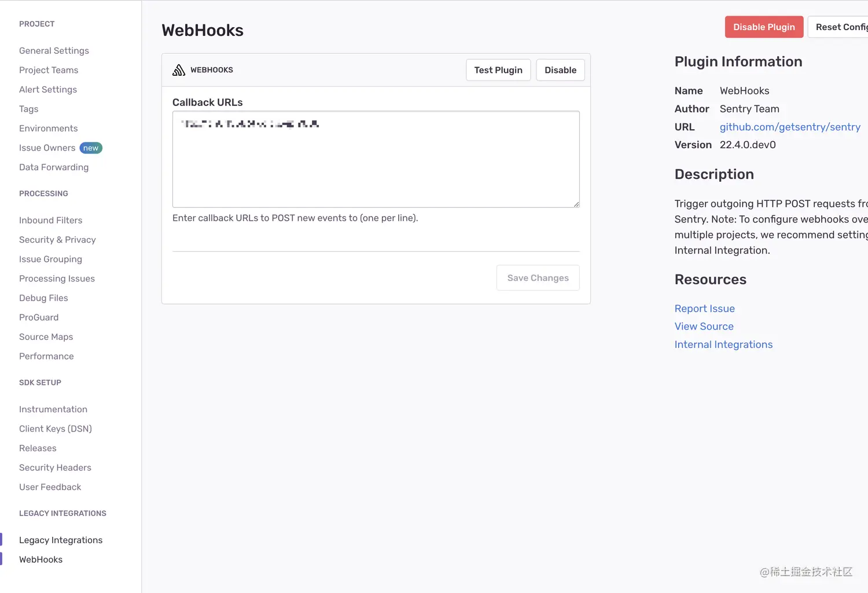Screen dimensions: 868x593
Task: Click the Description heading
Action: click(714, 174)
